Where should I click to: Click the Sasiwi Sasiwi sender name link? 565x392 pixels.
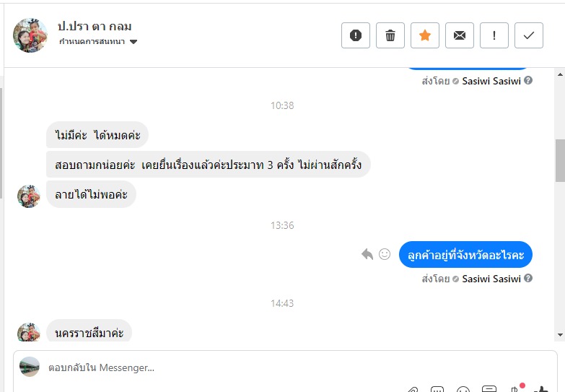pyautogui.click(x=491, y=279)
